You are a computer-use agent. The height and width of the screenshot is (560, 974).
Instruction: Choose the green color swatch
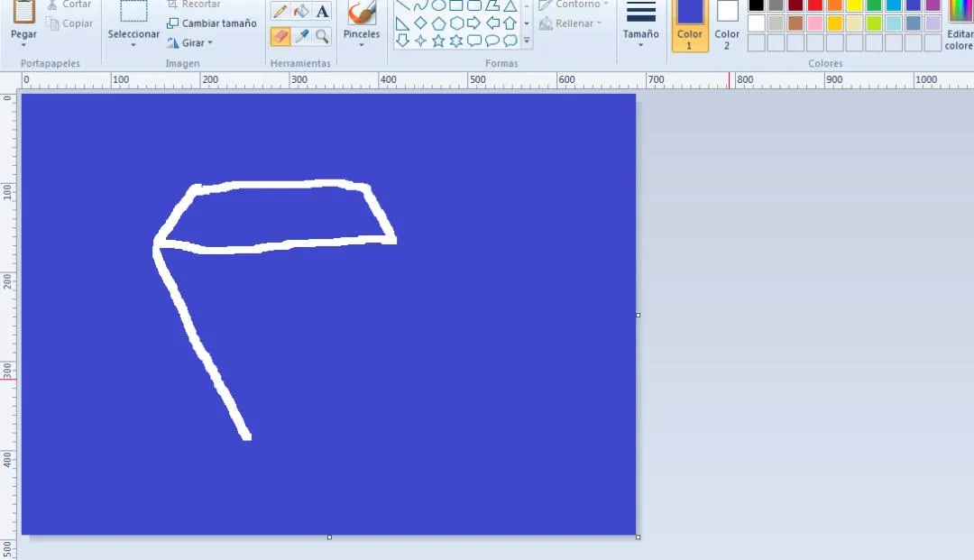coord(874,5)
